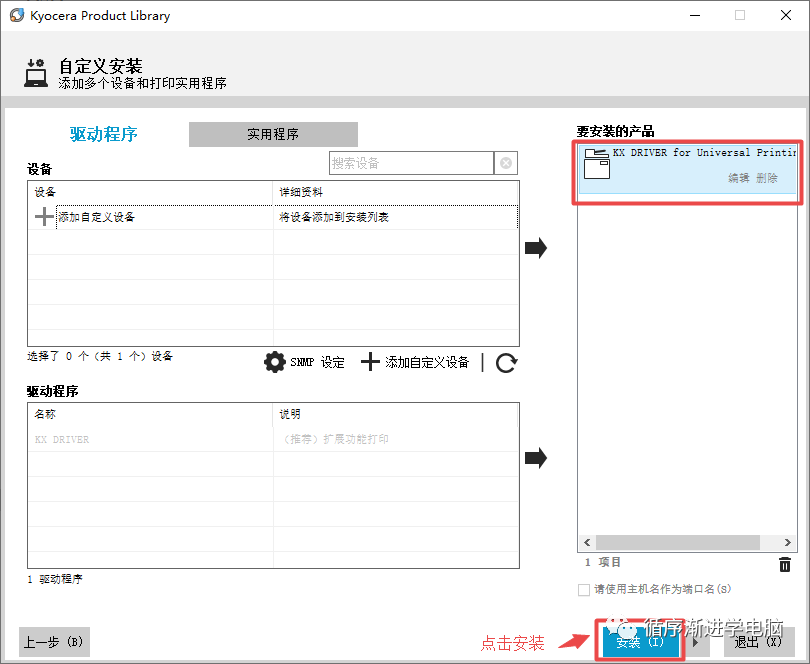Click 添加自定义设备 toolbar button below device list
Viewport: 810px width, 664px height.
(415, 362)
